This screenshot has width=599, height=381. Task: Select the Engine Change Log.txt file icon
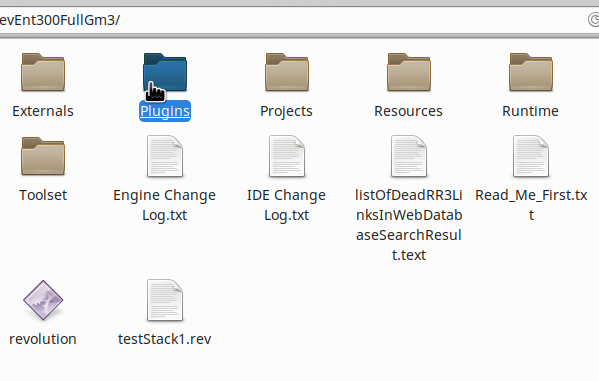pos(165,156)
